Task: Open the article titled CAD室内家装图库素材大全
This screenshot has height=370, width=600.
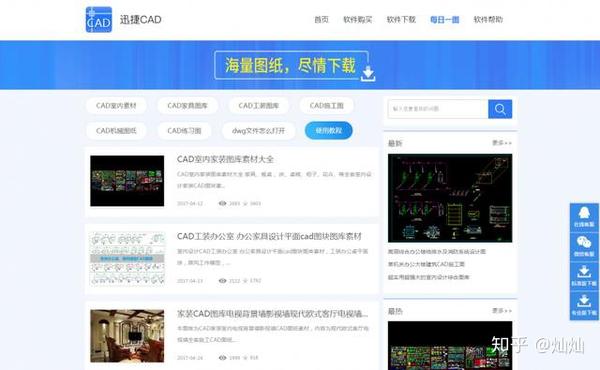Action: (225, 159)
